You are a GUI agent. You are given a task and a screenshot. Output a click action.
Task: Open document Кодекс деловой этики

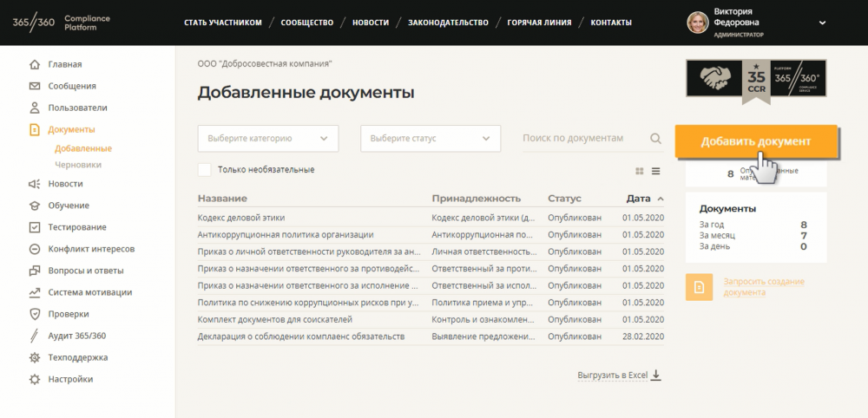pyautogui.click(x=241, y=218)
